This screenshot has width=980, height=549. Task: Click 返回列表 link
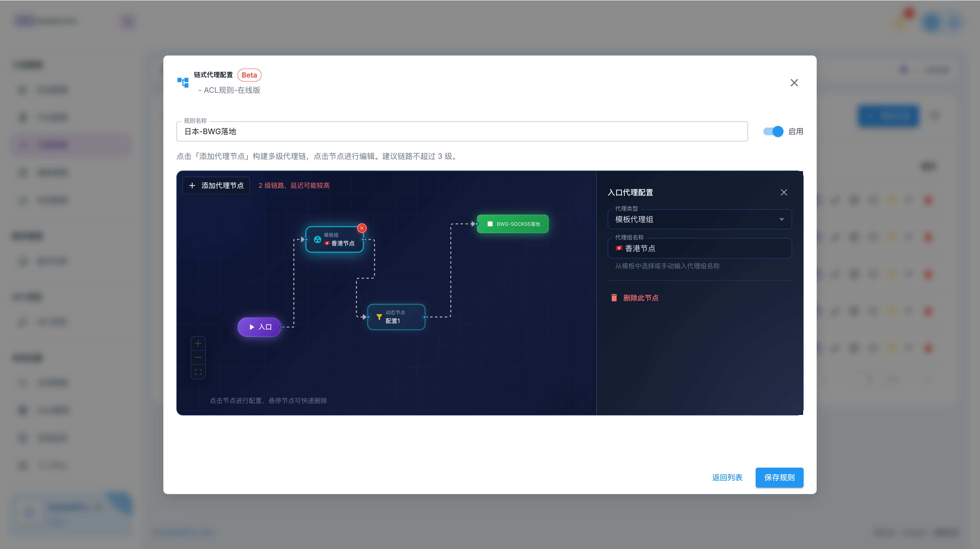(727, 477)
